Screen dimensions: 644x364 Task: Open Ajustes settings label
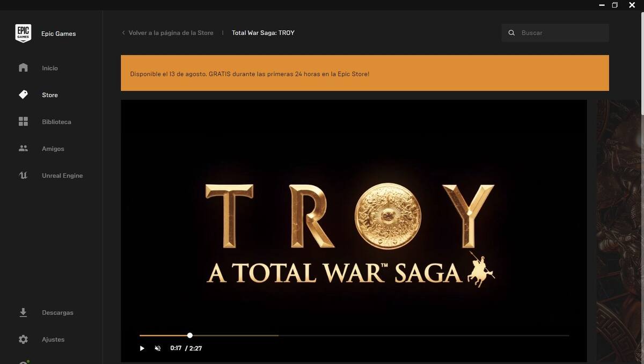(53, 339)
